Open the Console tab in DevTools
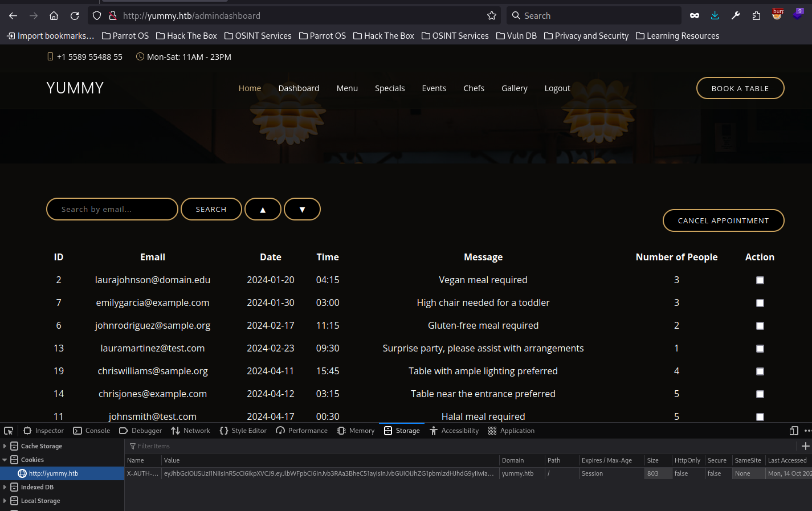 pyautogui.click(x=92, y=431)
